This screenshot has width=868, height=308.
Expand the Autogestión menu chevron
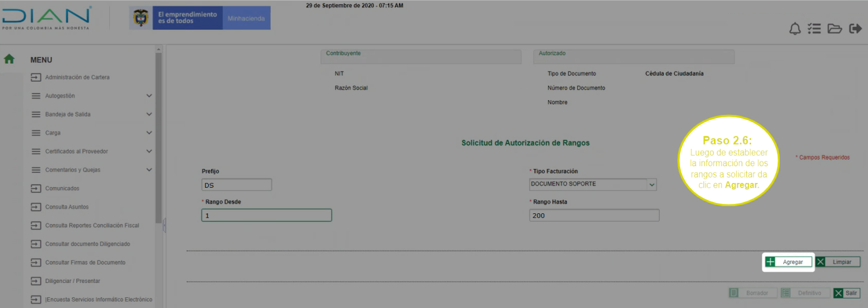(x=149, y=96)
